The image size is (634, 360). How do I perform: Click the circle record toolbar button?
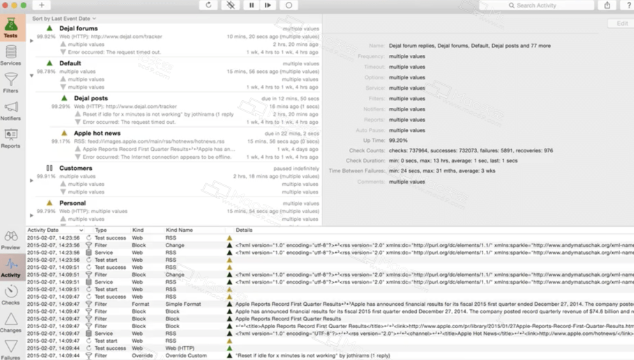(x=289, y=5)
